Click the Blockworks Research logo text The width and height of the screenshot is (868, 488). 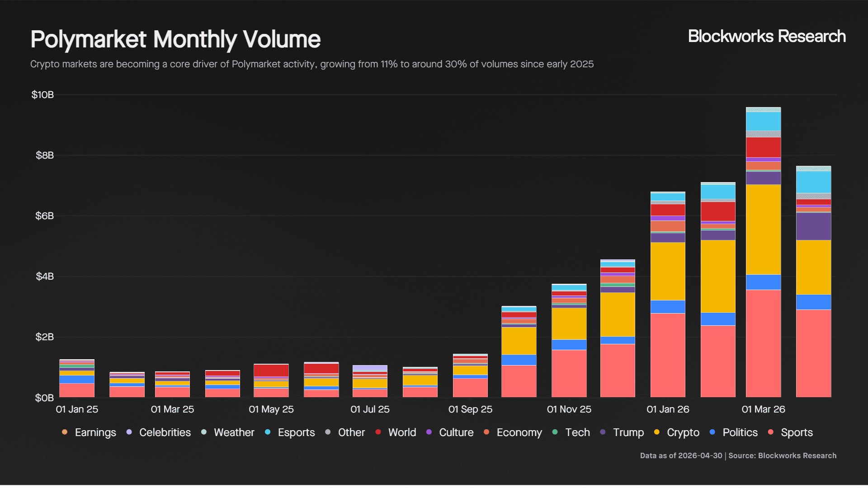767,36
